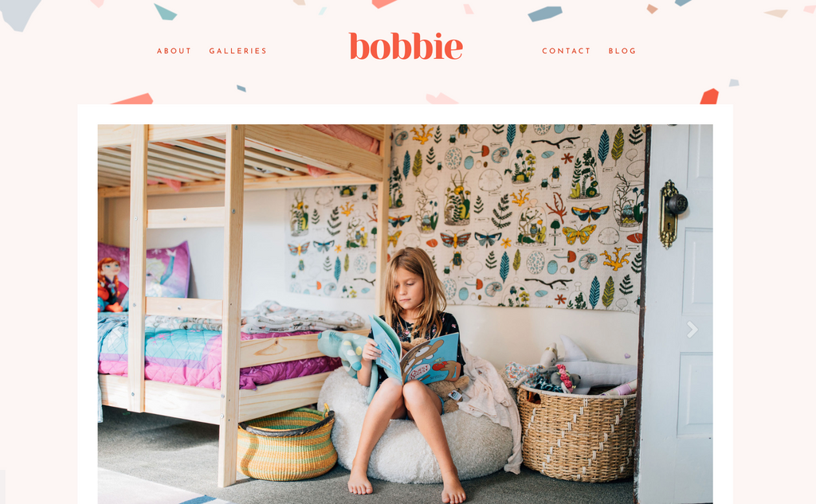This screenshot has height=504, width=816.
Task: Open the Galleries menu item
Action: (x=237, y=51)
